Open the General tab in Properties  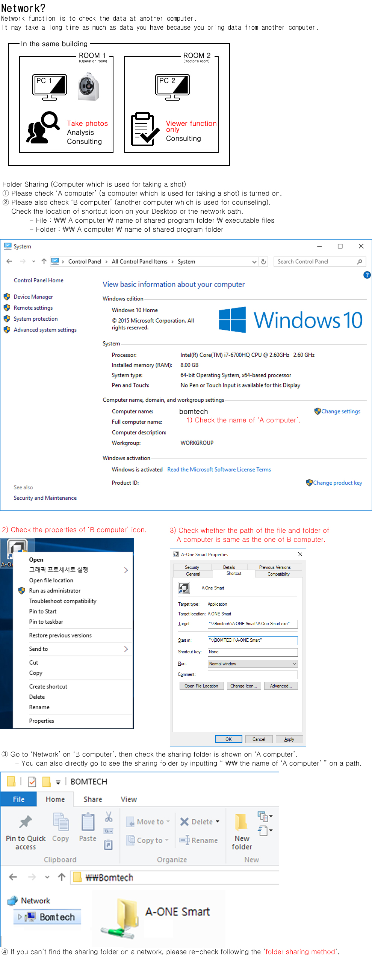pyautogui.click(x=193, y=574)
